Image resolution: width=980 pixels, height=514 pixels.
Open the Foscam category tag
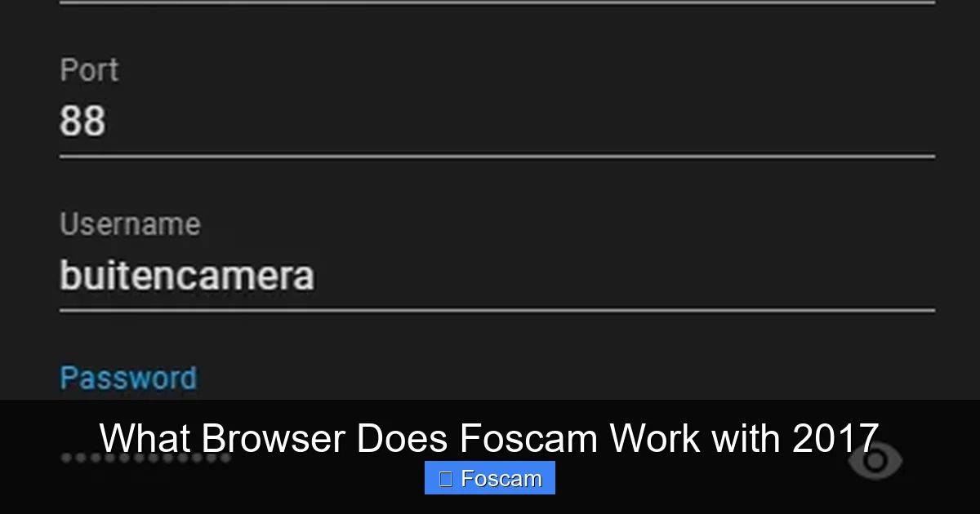[x=489, y=477]
